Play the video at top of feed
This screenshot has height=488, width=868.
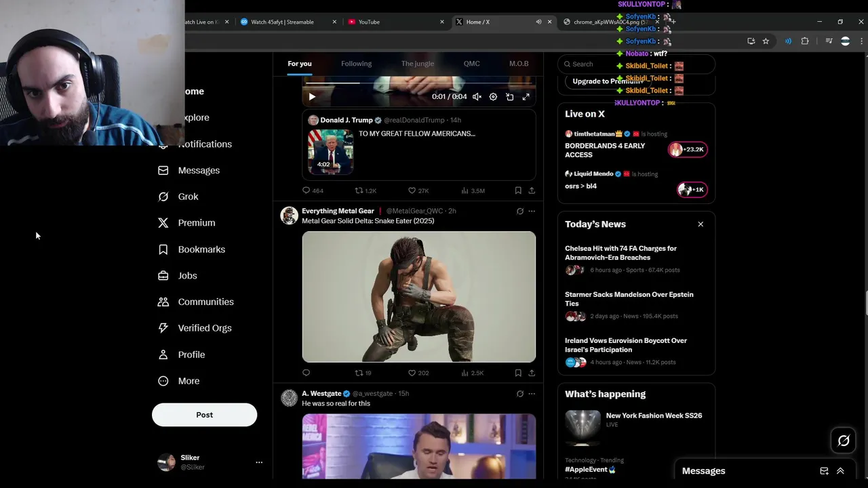pos(312,97)
